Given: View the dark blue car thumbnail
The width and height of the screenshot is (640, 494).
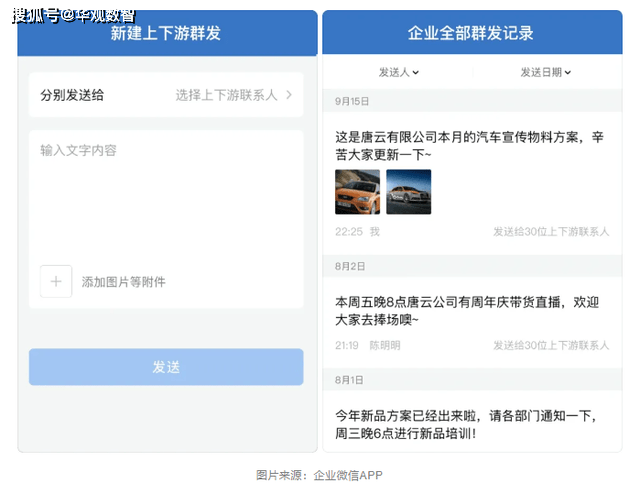Looking at the screenshot, I should 408,192.
